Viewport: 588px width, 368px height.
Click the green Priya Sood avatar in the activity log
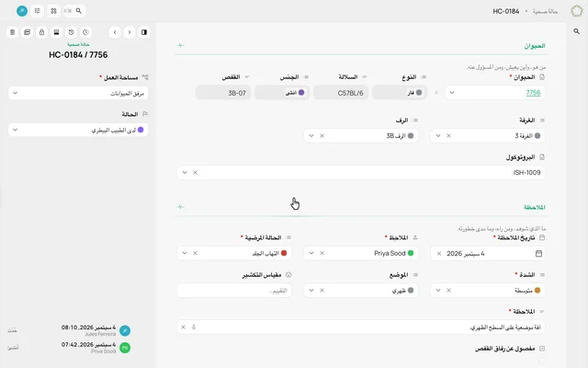tap(125, 348)
